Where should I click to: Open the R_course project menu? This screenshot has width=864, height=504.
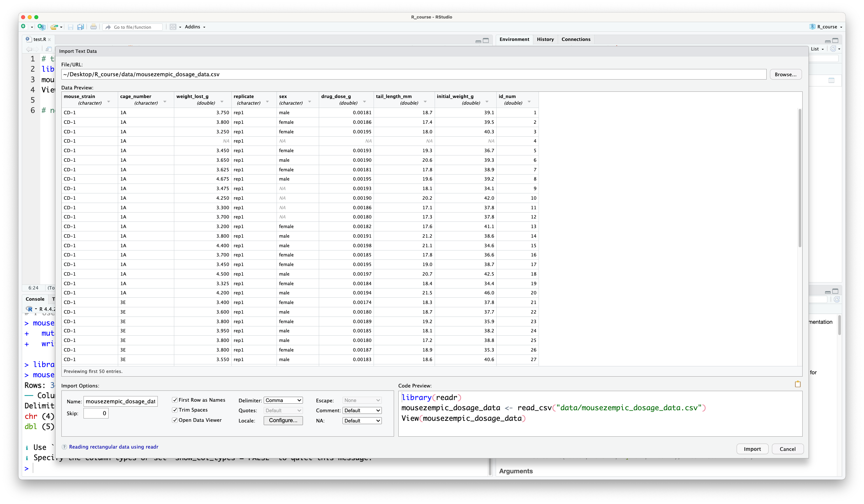pyautogui.click(x=826, y=27)
